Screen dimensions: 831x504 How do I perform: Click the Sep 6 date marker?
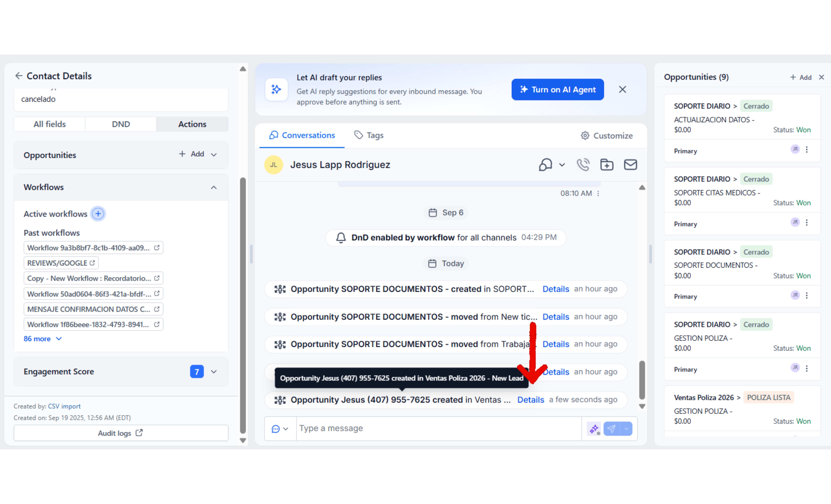point(446,213)
